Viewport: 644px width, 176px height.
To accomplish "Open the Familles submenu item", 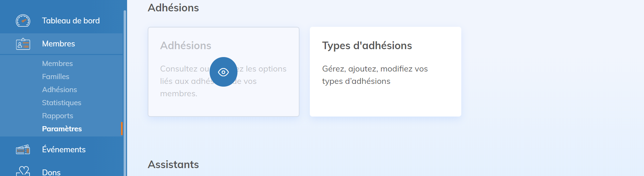I will pos(56,77).
